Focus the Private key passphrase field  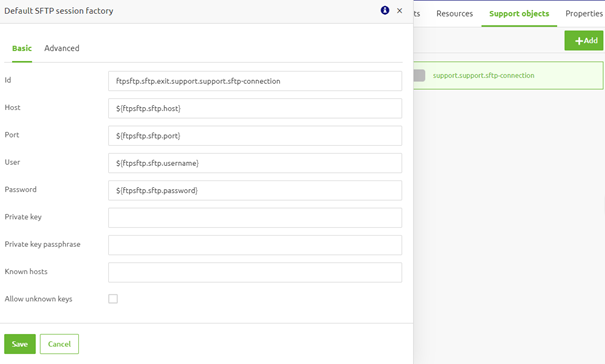click(255, 245)
